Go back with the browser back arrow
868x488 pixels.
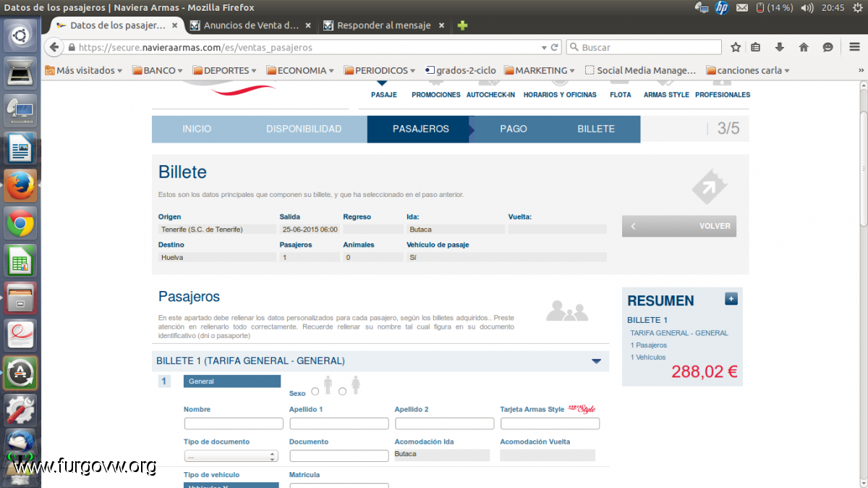(54, 47)
